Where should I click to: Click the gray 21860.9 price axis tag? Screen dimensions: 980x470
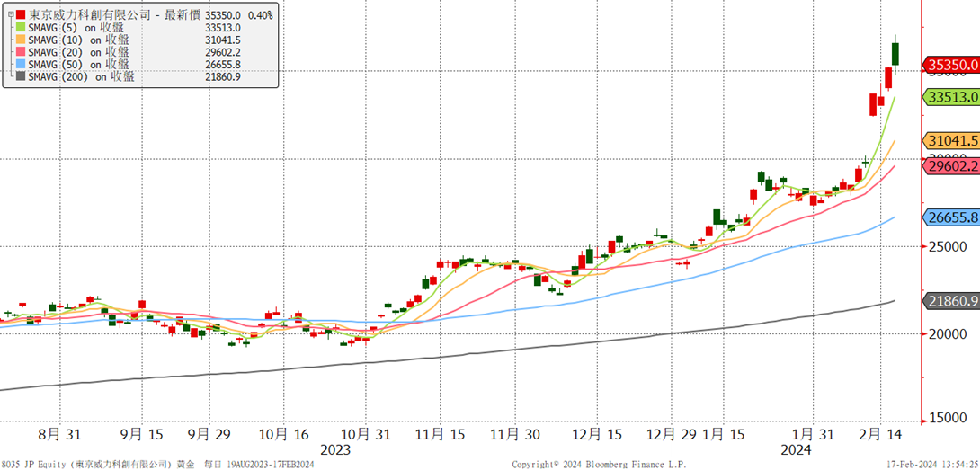(950, 301)
